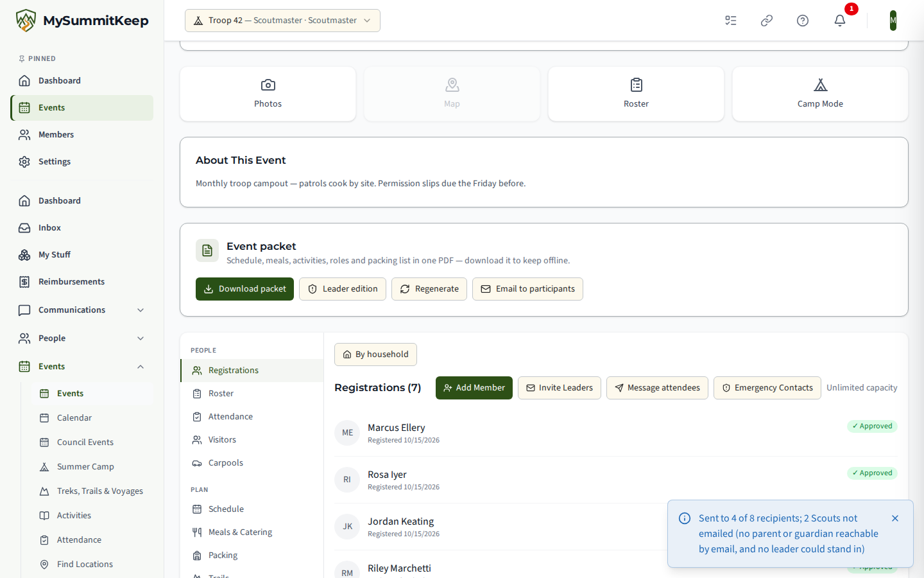Collapse the Events section chevron
The image size is (924, 578).
141,367
